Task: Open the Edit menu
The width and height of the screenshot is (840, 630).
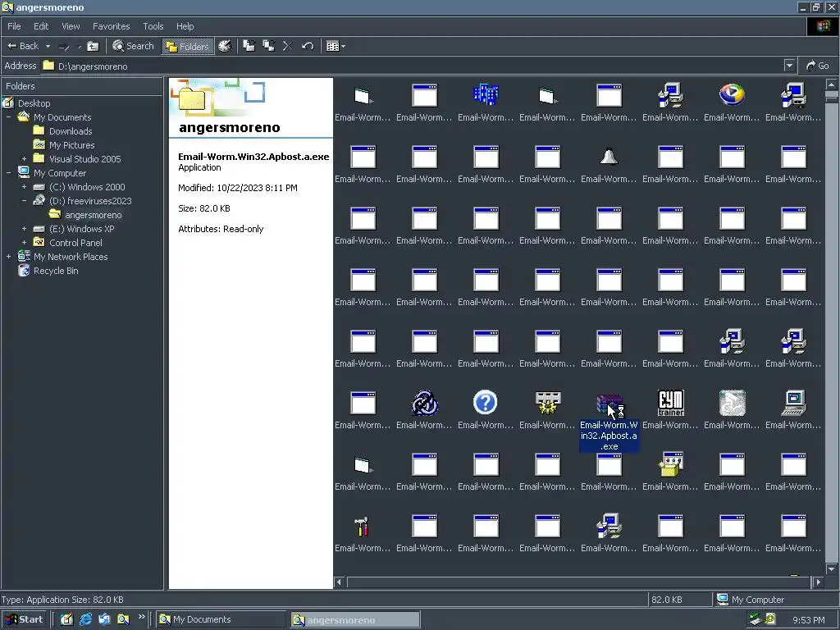Action: (41, 26)
